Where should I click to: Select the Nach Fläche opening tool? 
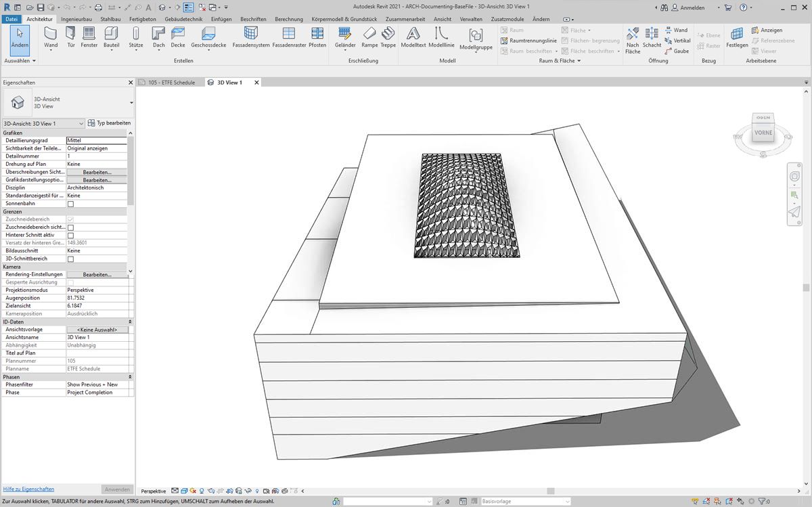click(633, 41)
